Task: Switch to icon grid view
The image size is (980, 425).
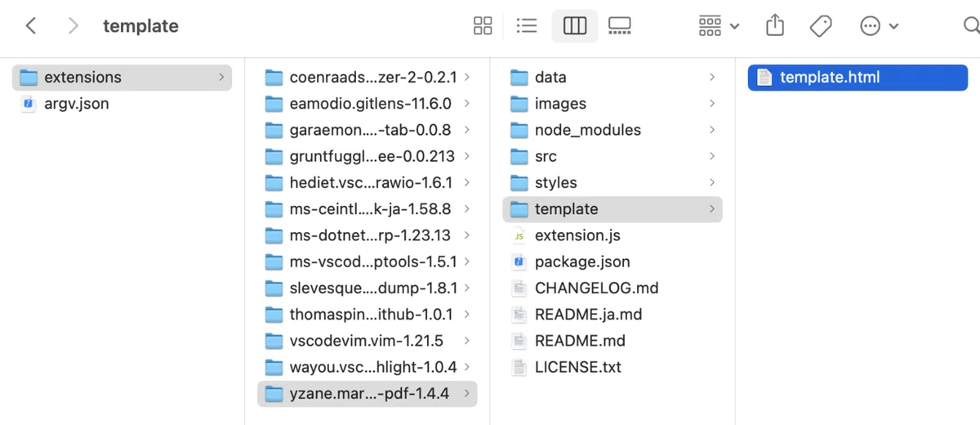Action: (483, 26)
